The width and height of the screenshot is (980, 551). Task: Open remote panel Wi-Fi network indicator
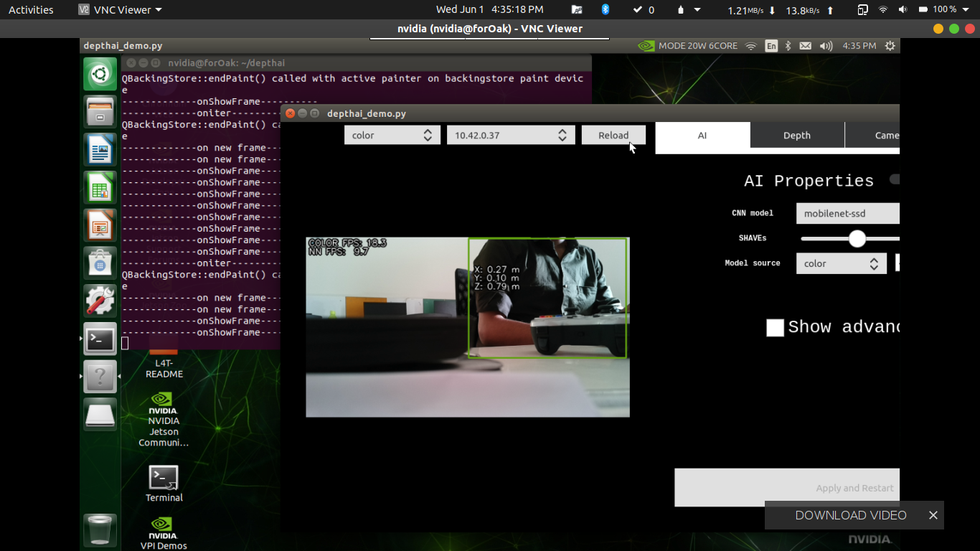[x=751, y=46]
